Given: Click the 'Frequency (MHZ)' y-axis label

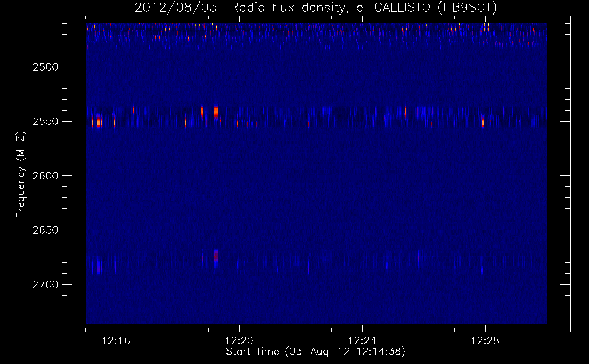Looking at the screenshot, I should [21, 175].
